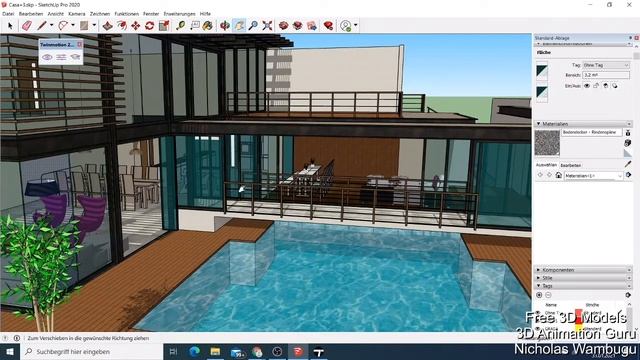640x360 pixels.
Task: Toggle the cast shadows icon
Action: pos(615,86)
